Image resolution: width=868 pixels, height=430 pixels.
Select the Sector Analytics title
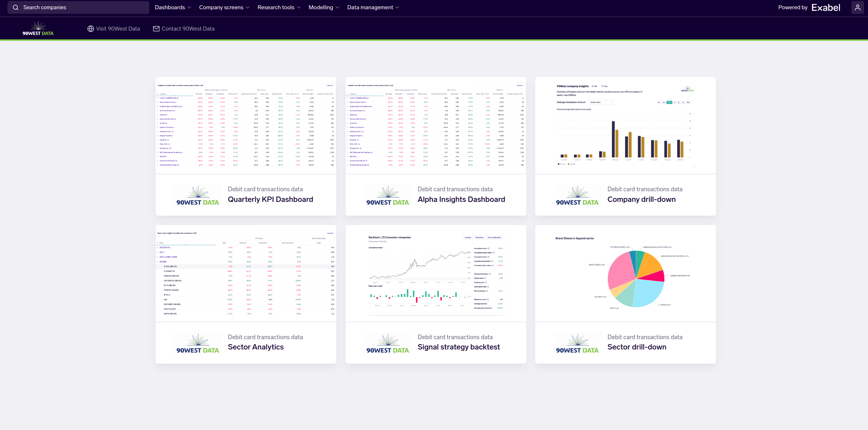click(256, 347)
